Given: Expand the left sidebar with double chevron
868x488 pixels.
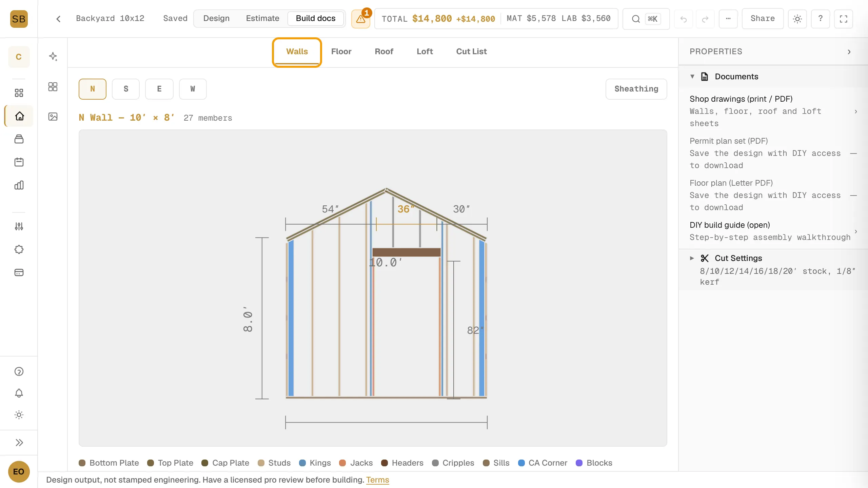Looking at the screenshot, I should (19, 443).
